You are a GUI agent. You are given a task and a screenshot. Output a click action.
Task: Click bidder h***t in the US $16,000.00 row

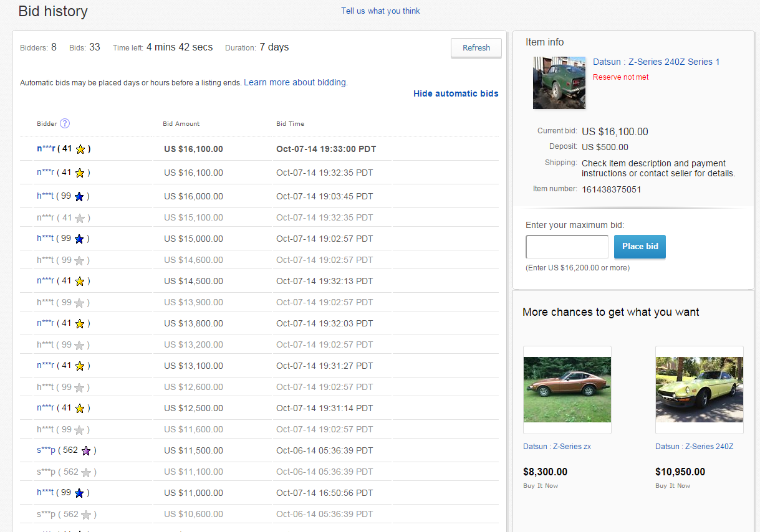point(45,196)
